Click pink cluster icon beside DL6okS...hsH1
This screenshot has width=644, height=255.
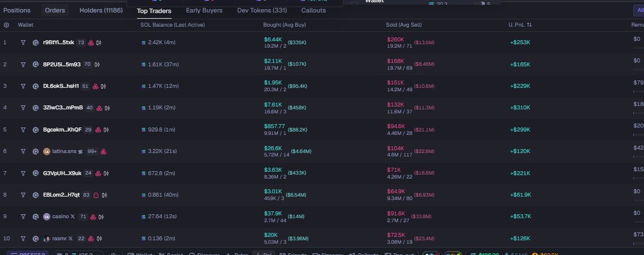95,86
